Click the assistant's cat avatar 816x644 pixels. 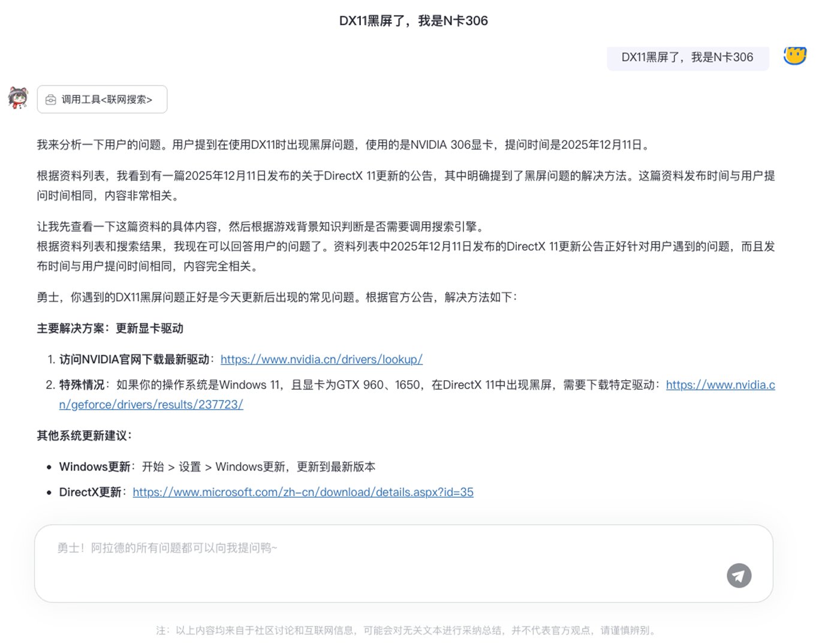(19, 98)
